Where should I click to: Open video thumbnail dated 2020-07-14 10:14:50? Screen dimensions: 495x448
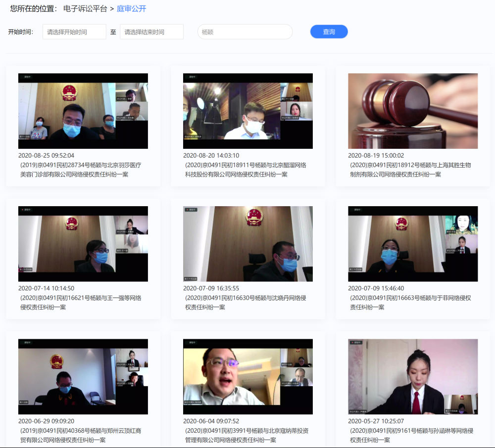(x=83, y=244)
